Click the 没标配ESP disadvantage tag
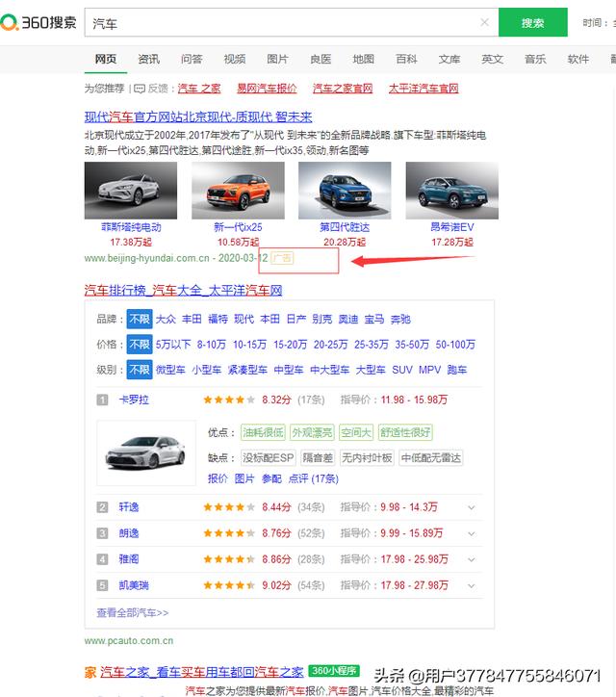 [268, 458]
